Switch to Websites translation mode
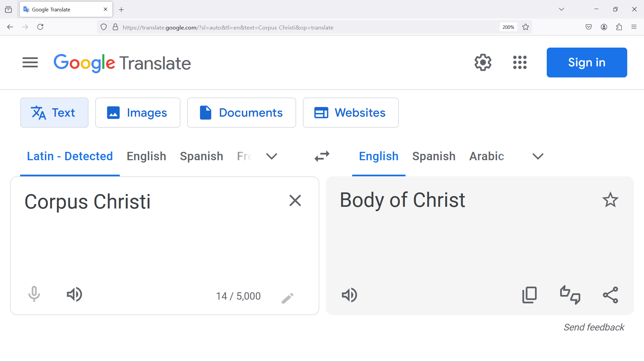 click(x=351, y=113)
